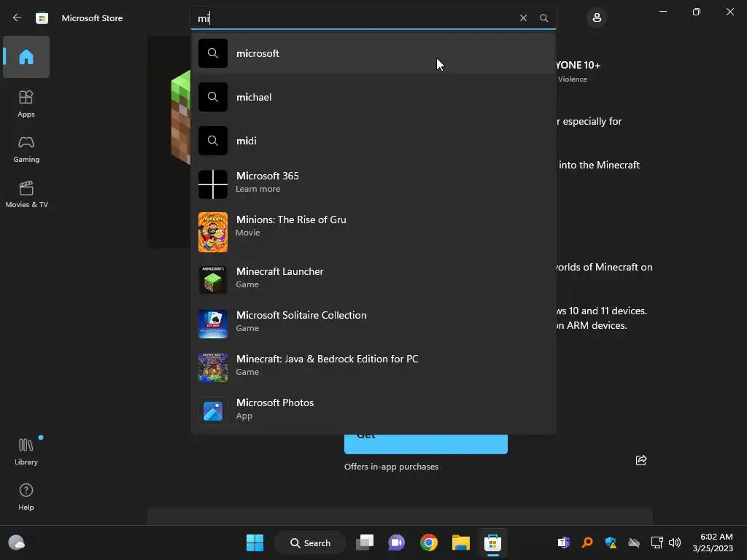Open Apps section in sidebar
Screen dimensions: 747x560
click(26, 104)
